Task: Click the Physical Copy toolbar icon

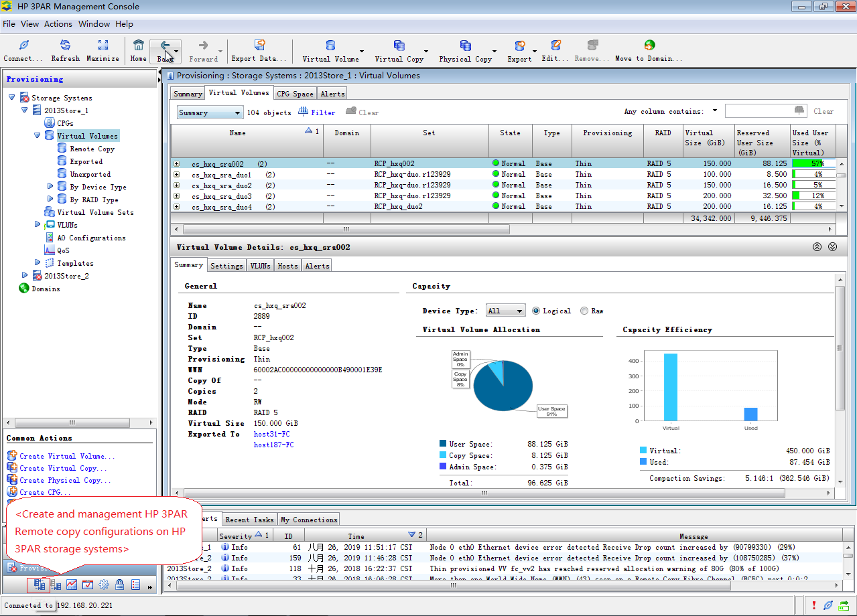Action: [465, 46]
